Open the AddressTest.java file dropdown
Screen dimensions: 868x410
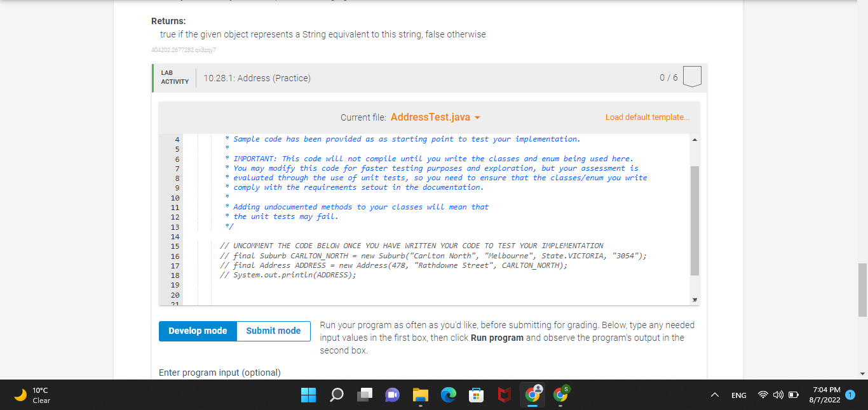435,117
